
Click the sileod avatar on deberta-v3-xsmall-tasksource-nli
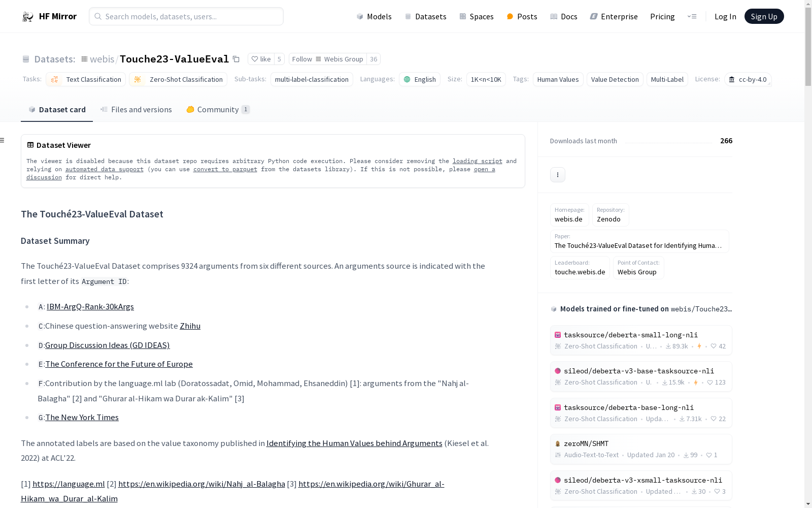558,480
